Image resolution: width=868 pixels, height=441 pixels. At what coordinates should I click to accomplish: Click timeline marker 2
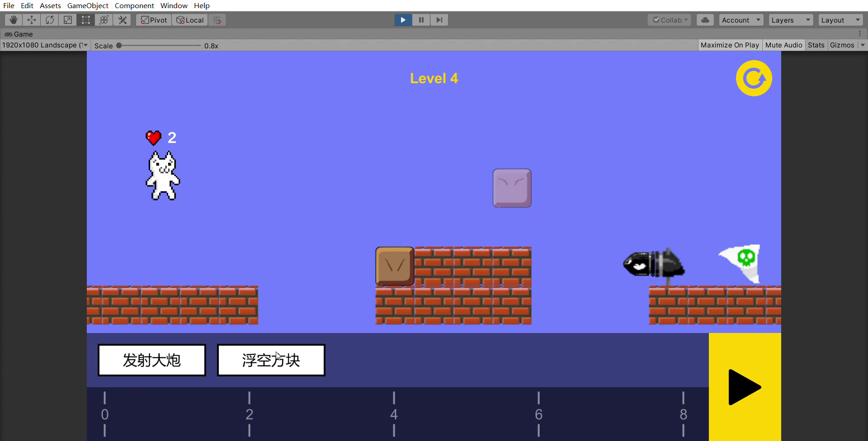point(249,414)
